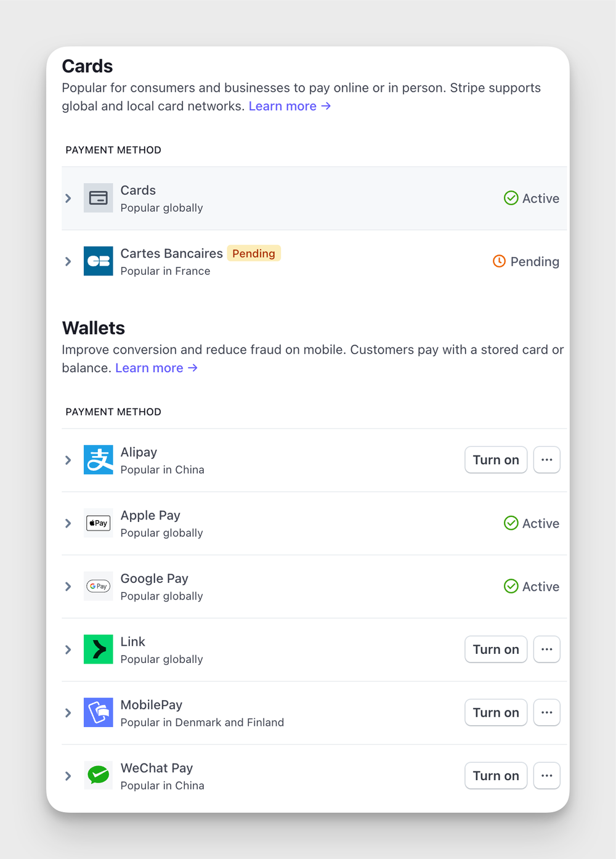Open Learn more link under Cards
The width and height of the screenshot is (616, 859).
click(283, 105)
